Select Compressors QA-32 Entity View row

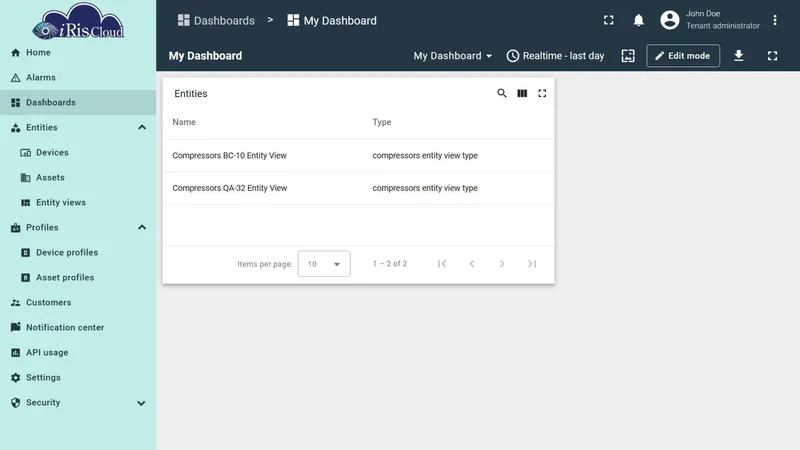(x=358, y=188)
